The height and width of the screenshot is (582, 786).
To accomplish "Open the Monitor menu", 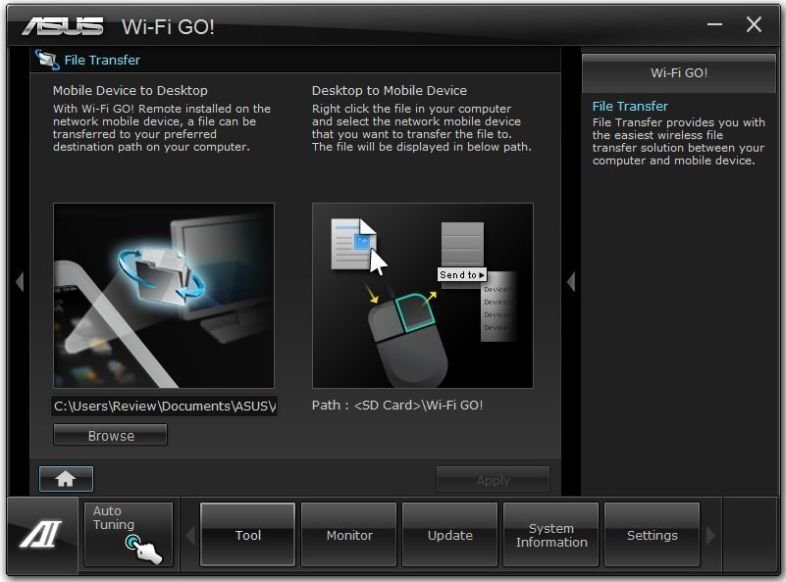I will (349, 534).
